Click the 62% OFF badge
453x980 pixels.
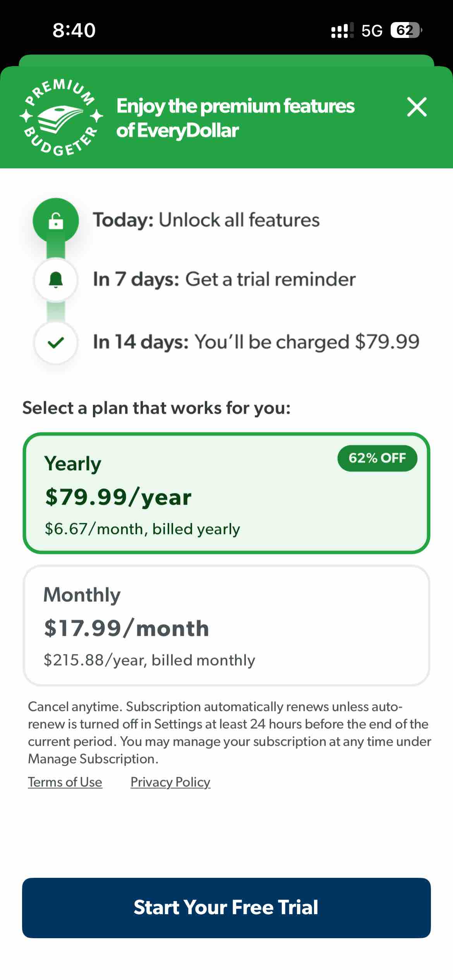click(377, 458)
